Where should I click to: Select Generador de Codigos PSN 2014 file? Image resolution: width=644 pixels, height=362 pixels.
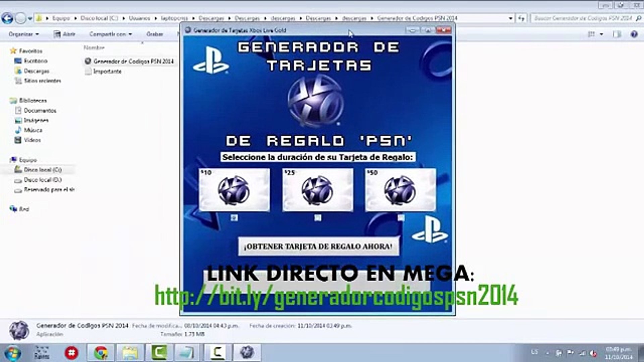click(x=133, y=61)
